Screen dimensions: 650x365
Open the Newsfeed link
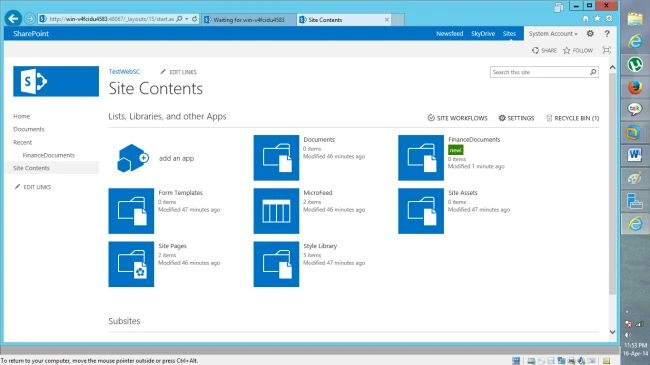click(449, 34)
